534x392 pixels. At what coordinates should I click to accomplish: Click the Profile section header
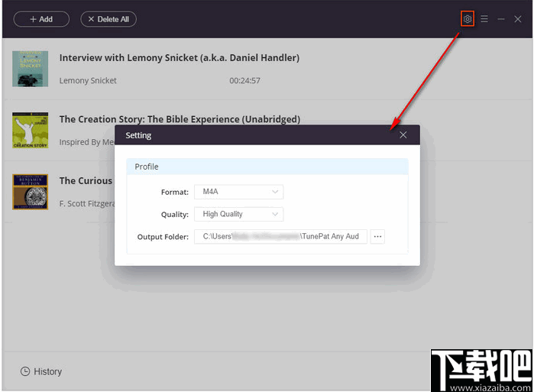pyautogui.click(x=267, y=167)
